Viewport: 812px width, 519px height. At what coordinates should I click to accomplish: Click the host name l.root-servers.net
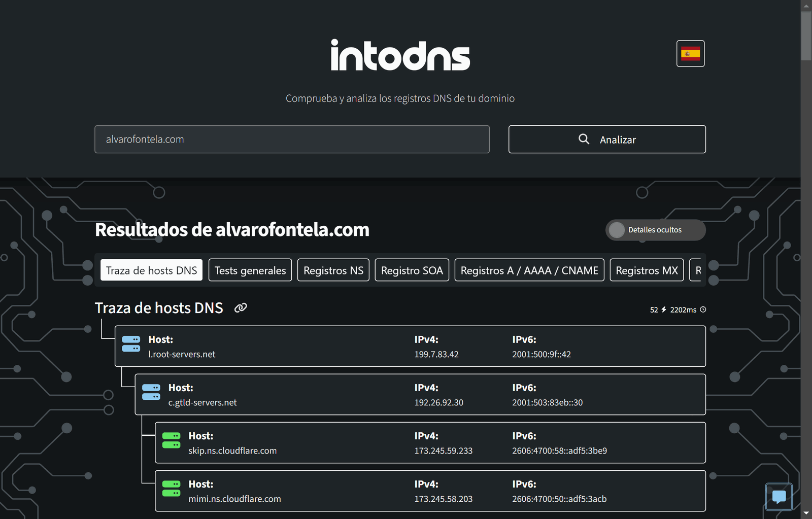(182, 354)
